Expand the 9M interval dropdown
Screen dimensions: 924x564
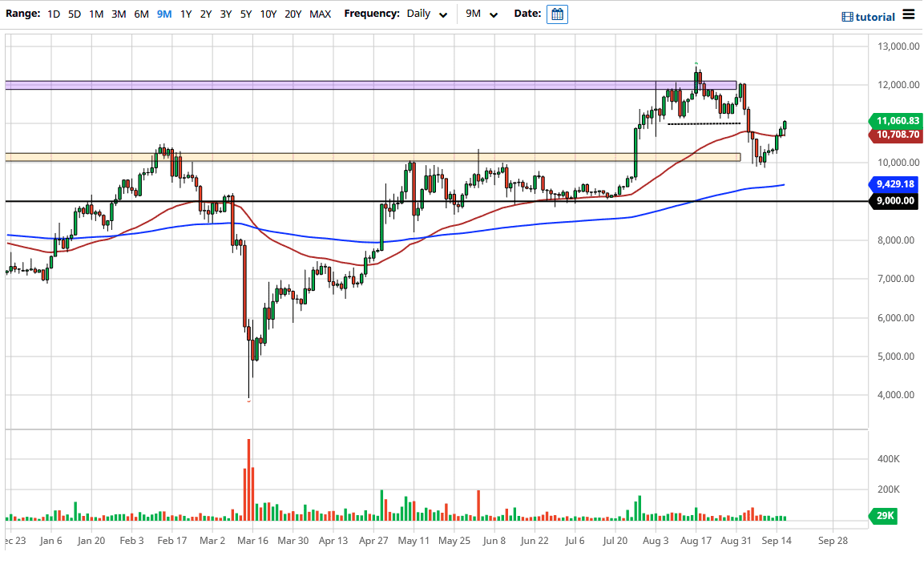(x=481, y=14)
